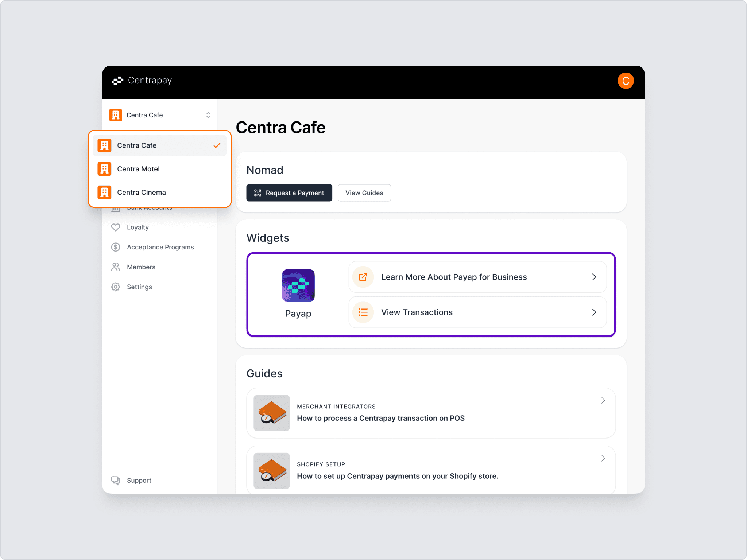This screenshot has width=747, height=560.
Task: Click the Request a Payment button
Action: tap(289, 193)
